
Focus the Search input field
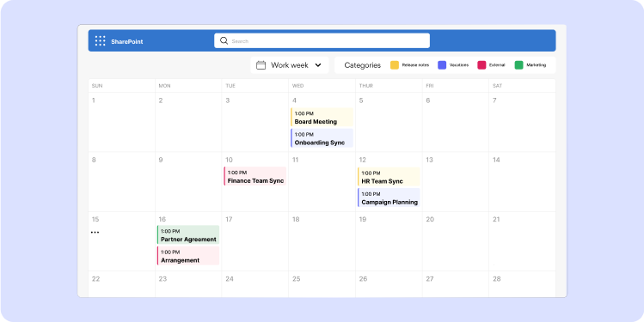(x=322, y=40)
